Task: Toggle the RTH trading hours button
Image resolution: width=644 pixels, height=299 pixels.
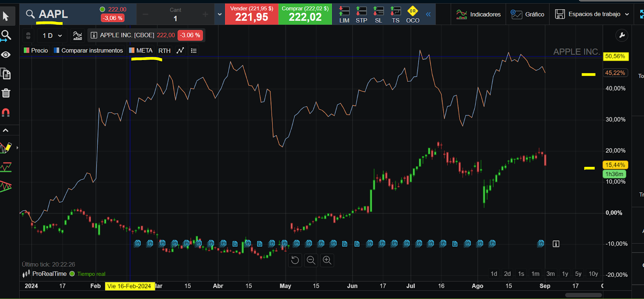Action: (164, 51)
